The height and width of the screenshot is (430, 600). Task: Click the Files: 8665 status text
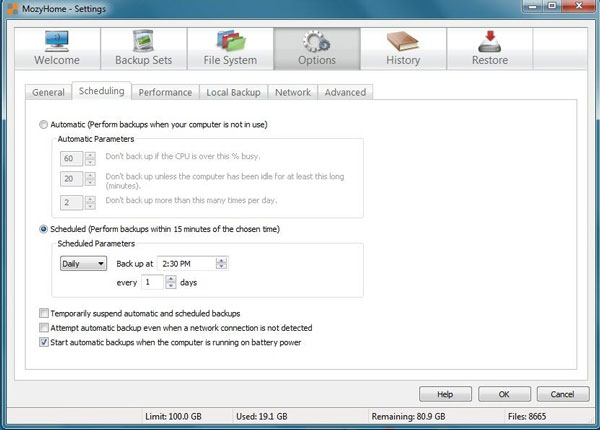click(x=527, y=416)
